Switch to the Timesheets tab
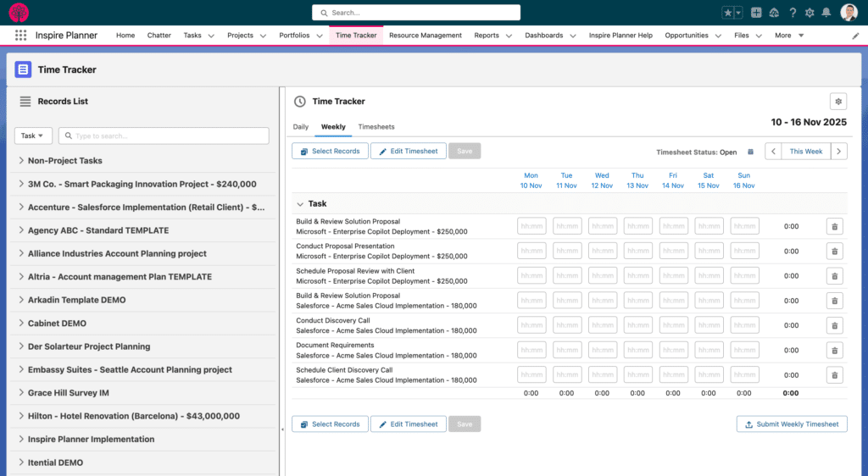The height and width of the screenshot is (476, 868). click(x=376, y=126)
